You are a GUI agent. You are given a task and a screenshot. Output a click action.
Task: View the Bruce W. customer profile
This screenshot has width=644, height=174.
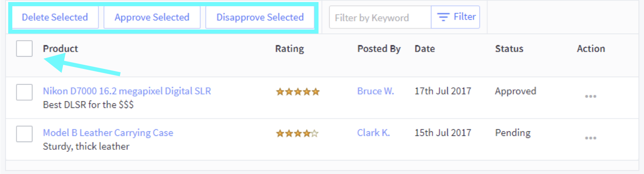375,91
